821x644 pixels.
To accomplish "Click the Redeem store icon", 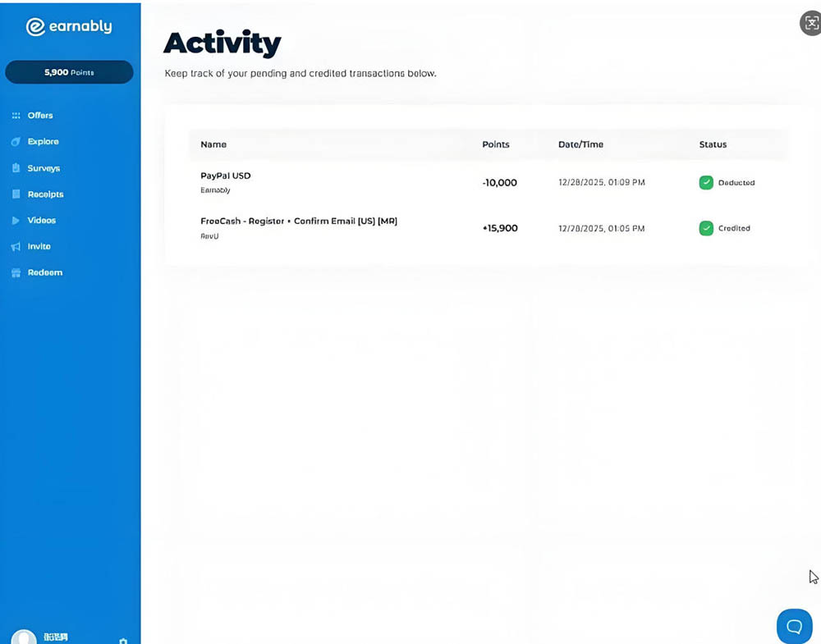I will [x=16, y=273].
